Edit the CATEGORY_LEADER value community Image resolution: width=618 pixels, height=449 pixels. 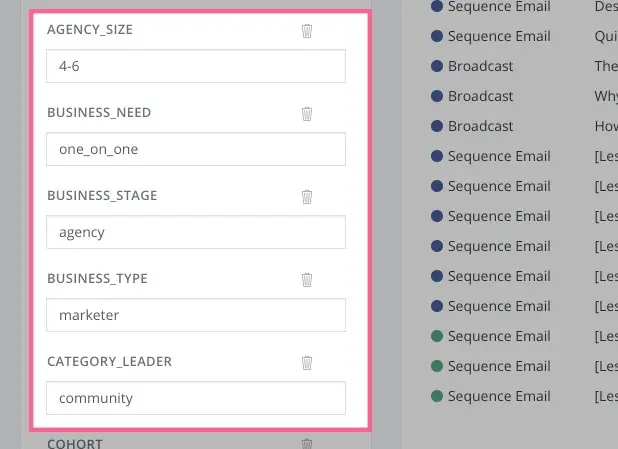pyautogui.click(x=196, y=398)
